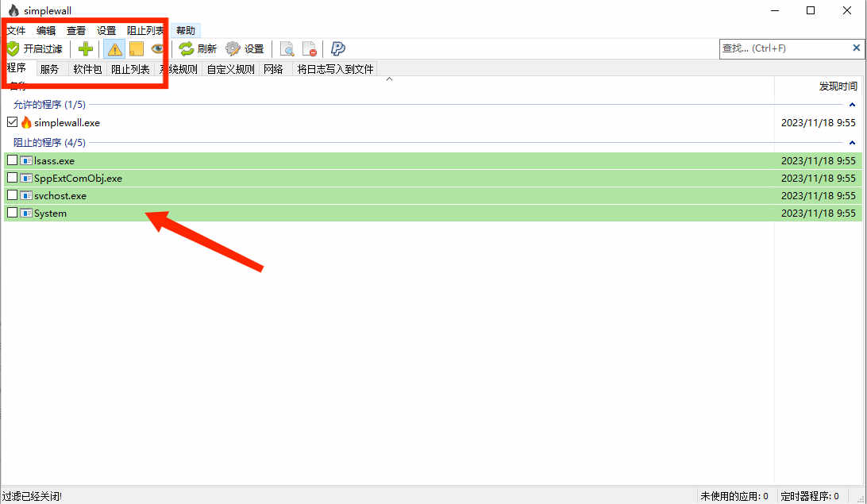Click the 阻止的程序 (4/5) group header
Viewport: 867px width, 504px height.
coord(49,143)
